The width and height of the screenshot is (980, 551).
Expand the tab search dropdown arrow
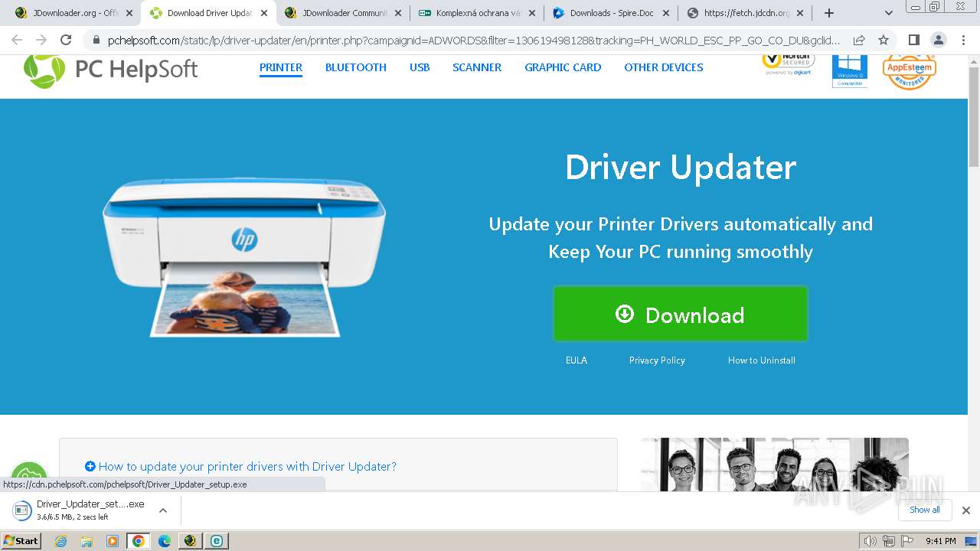pos(889,13)
